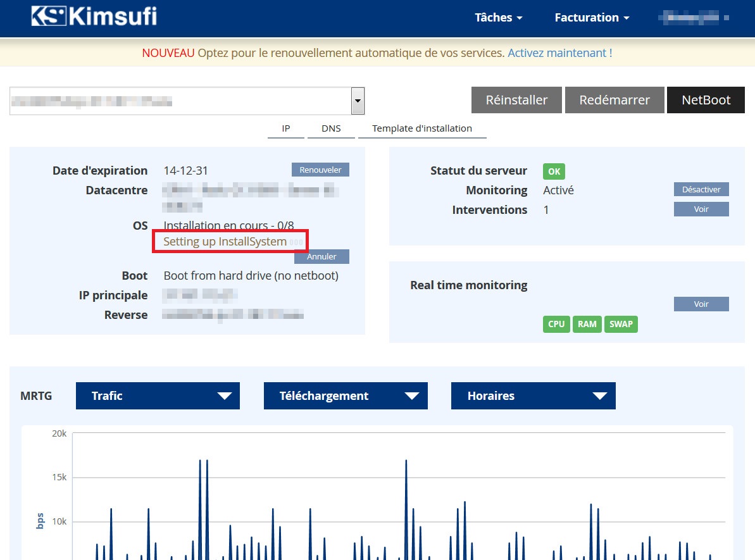This screenshot has width=755, height=560.
Task: View interventions with the Voir button
Action: [x=701, y=209]
